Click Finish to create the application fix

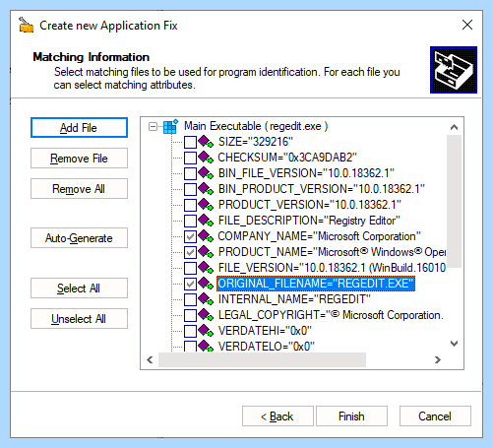point(351,416)
